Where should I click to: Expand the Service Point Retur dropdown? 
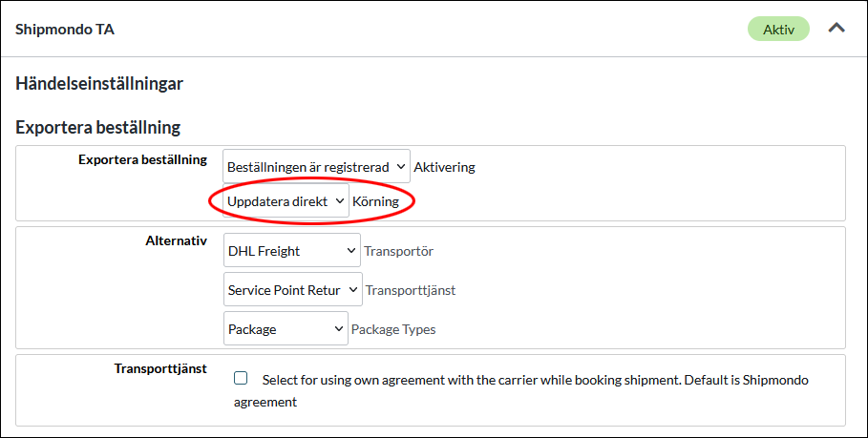(x=292, y=290)
